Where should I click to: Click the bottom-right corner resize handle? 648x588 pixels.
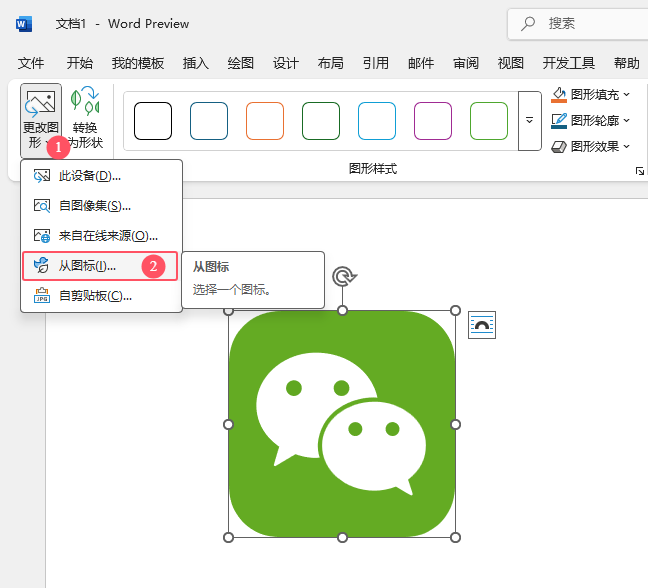455,538
